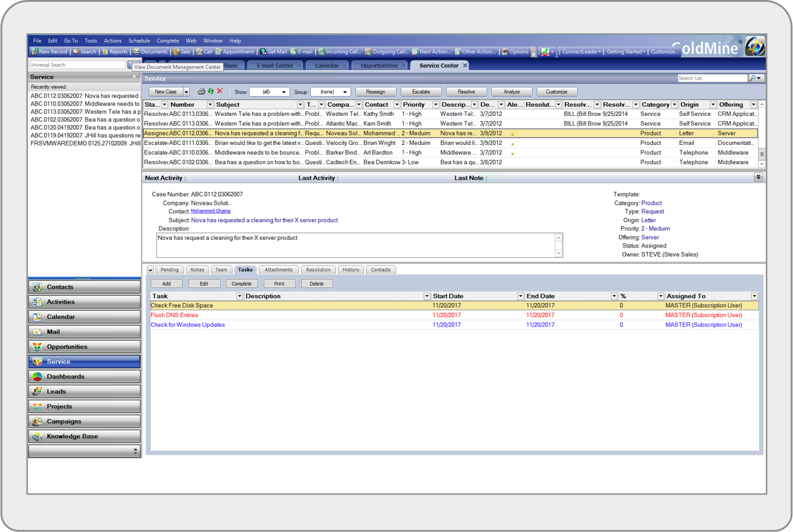Collapse the case detail pane chevron
This screenshot has height=532, width=793.
(x=759, y=178)
